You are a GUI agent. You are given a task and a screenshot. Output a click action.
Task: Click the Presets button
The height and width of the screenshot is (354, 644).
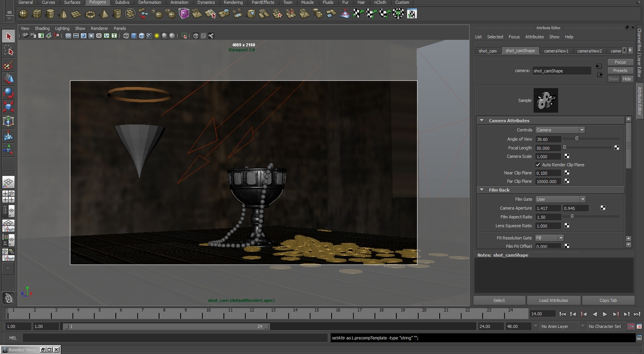(x=620, y=71)
